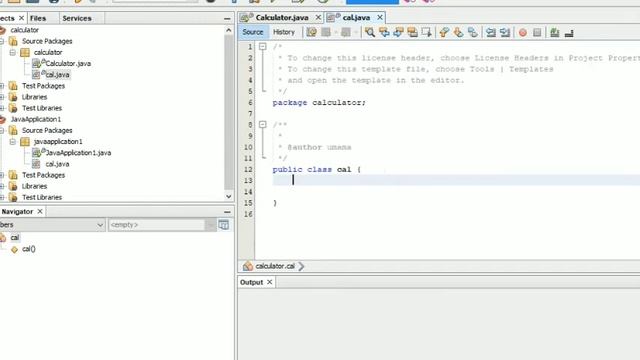
Task: Minimize the Navigator panel
Action: pos(227,212)
